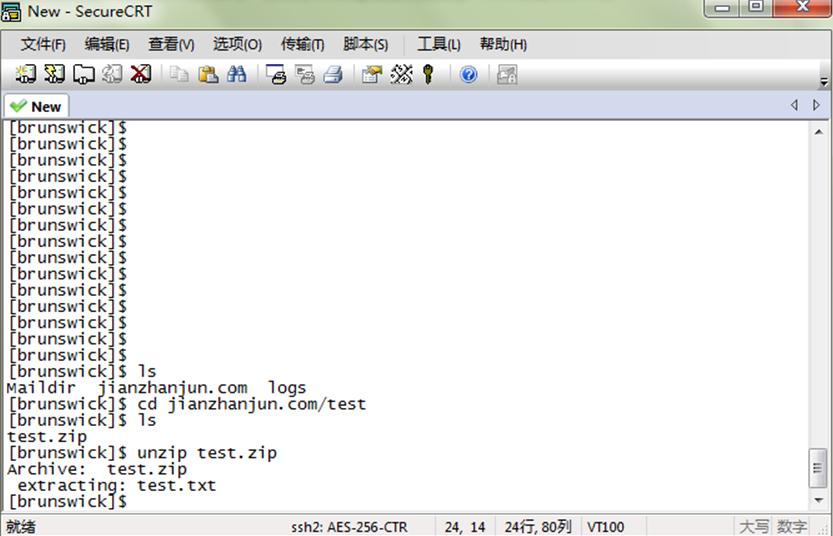Click the terminal scrollbar down arrow
The width and height of the screenshot is (833, 536).
pos(819,500)
